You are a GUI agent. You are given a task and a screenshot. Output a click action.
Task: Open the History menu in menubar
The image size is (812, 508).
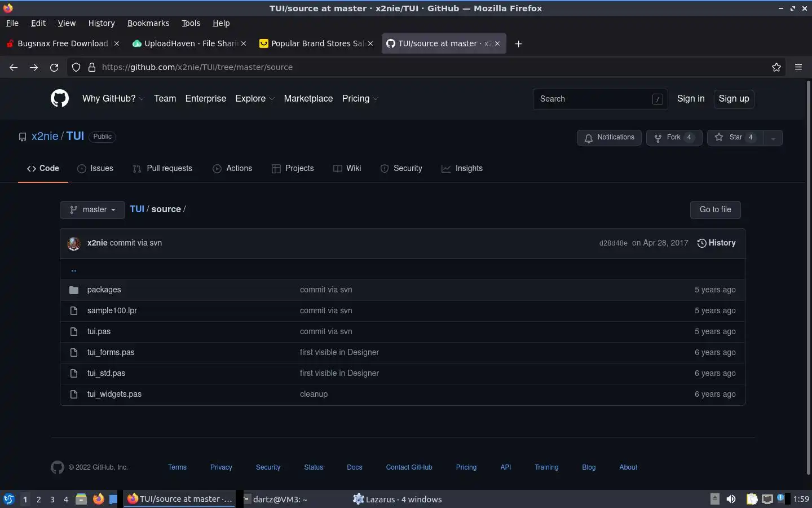[x=101, y=23]
